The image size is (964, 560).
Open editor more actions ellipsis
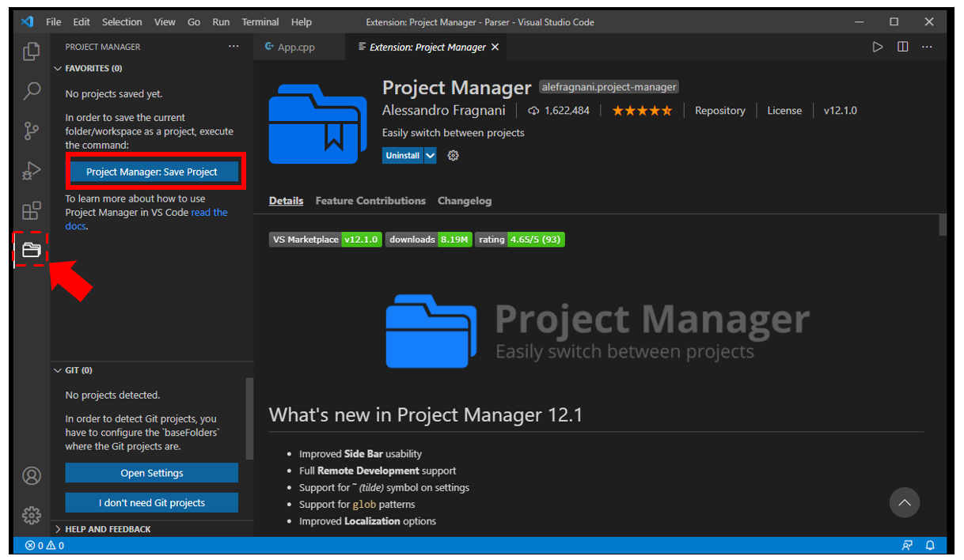tap(928, 47)
